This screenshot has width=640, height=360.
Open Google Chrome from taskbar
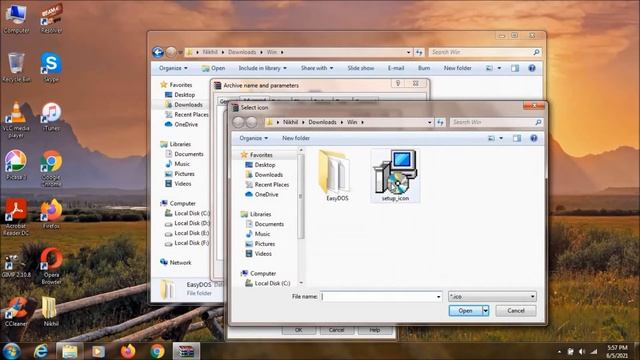pos(157,351)
